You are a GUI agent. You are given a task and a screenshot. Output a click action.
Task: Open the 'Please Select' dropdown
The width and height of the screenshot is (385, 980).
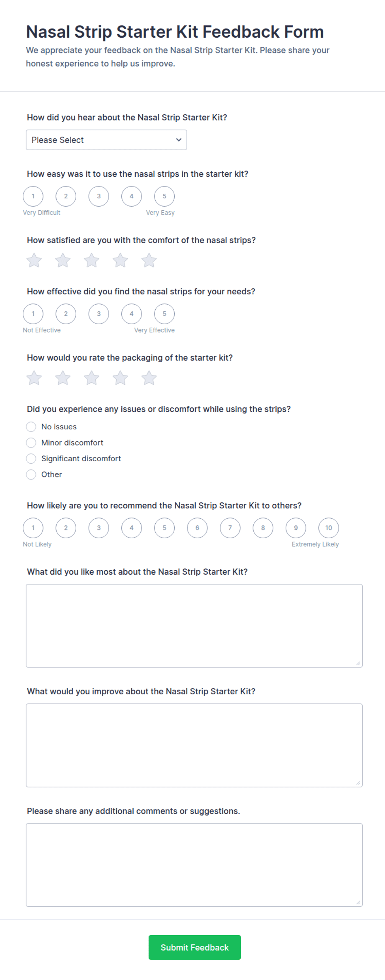(x=106, y=140)
